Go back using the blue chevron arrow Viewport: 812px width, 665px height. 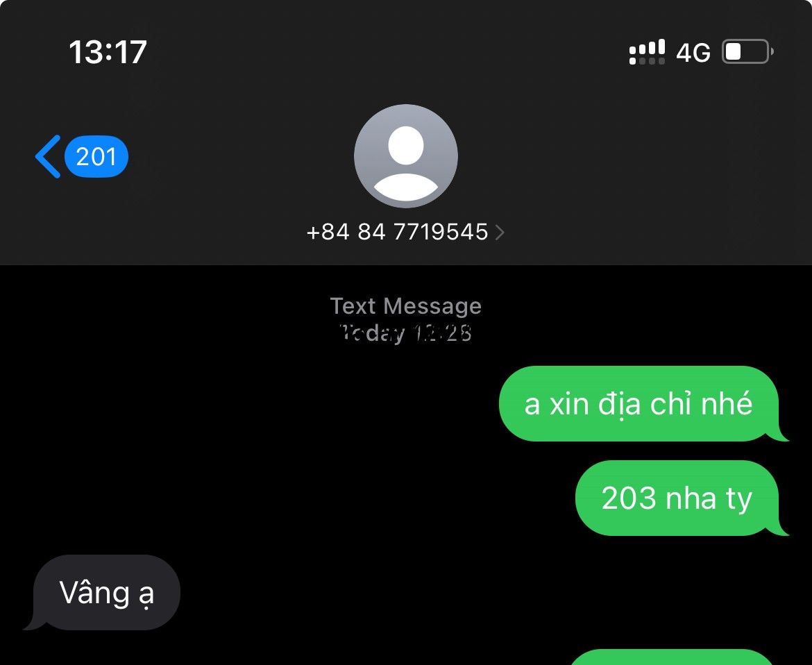click(x=48, y=156)
